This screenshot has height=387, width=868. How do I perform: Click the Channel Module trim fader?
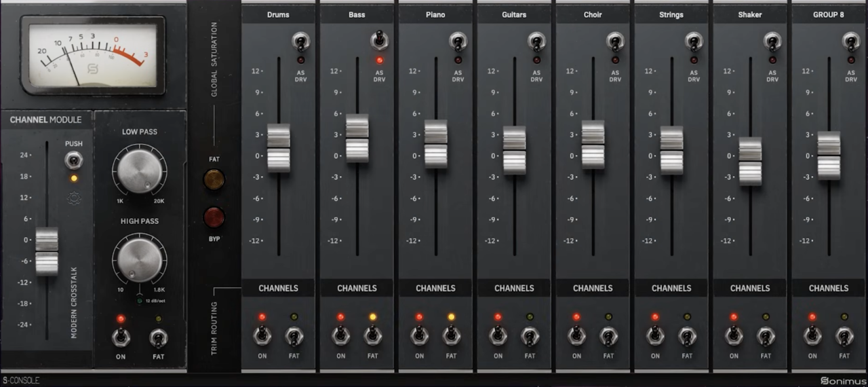point(47,251)
